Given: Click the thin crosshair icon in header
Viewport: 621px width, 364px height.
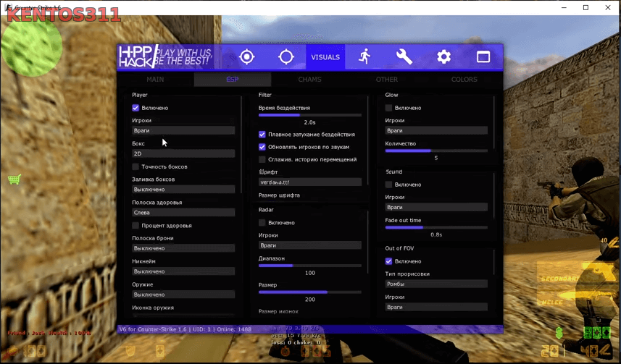Looking at the screenshot, I should (x=286, y=57).
